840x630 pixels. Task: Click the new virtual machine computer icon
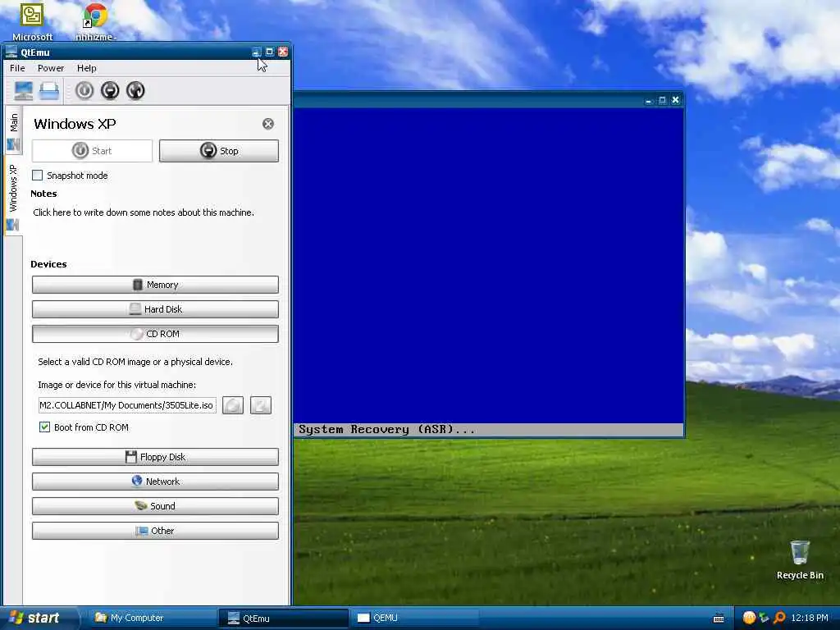click(x=23, y=90)
